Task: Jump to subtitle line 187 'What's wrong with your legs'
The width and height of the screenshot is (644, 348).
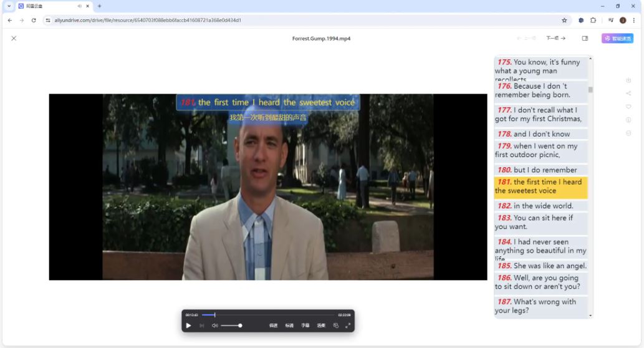Action: coord(541,306)
